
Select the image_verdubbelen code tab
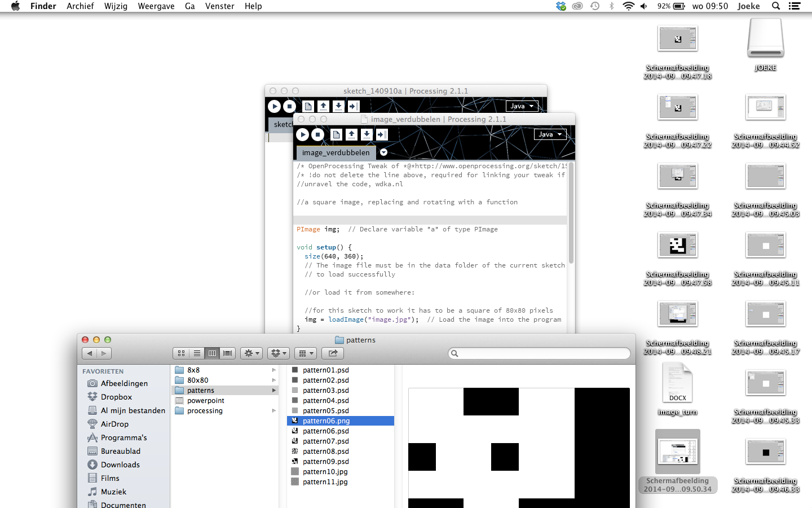point(335,152)
